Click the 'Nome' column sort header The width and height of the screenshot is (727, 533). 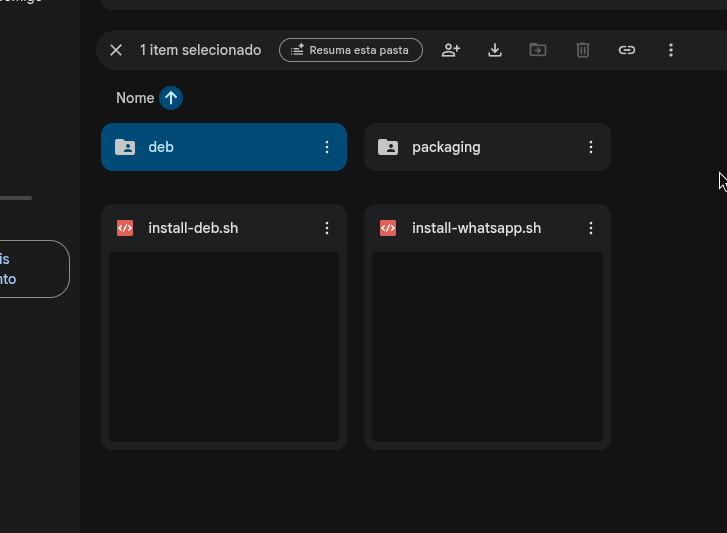pos(135,98)
